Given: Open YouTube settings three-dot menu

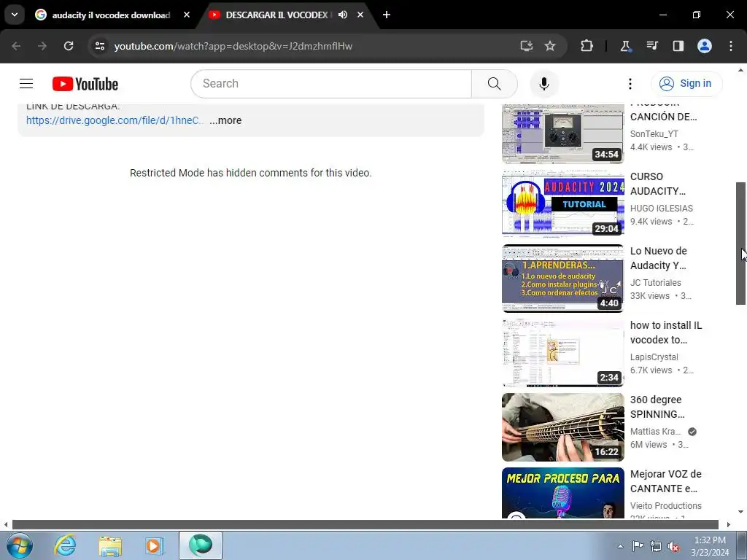Looking at the screenshot, I should coord(630,84).
